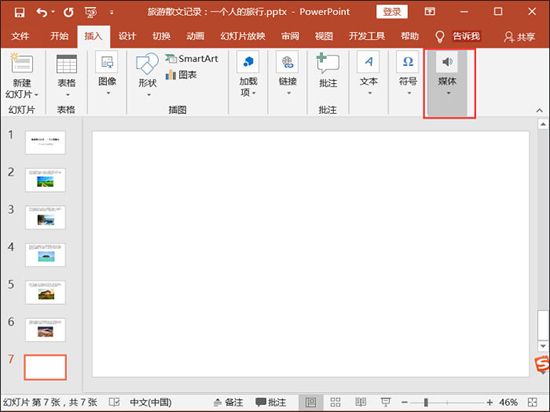Click the 中文(中国) language indicator
The height and width of the screenshot is (412, 550).
pos(150,402)
